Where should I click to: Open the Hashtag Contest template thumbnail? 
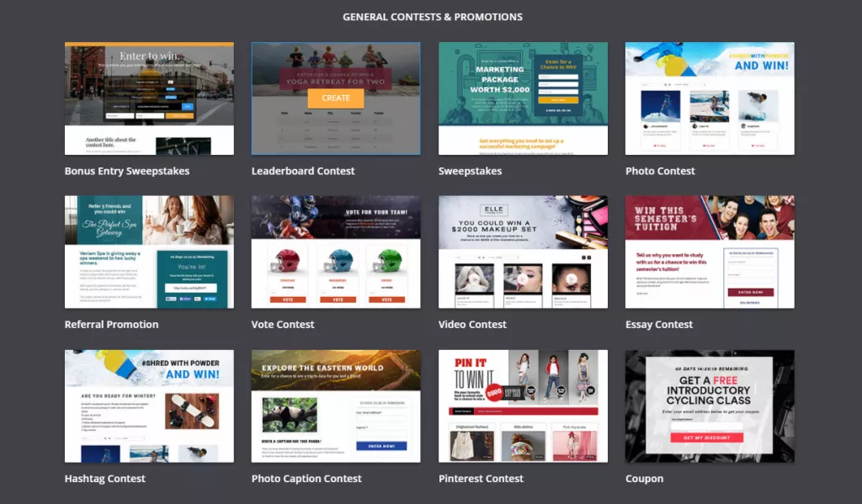(149, 406)
